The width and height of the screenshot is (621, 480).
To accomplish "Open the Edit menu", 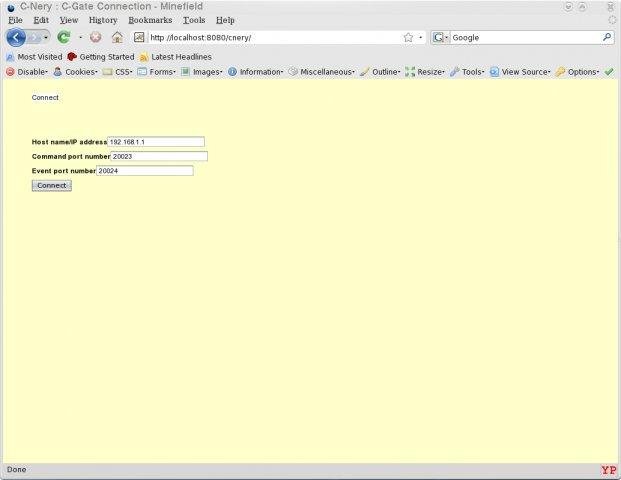I will pyautogui.click(x=41, y=20).
